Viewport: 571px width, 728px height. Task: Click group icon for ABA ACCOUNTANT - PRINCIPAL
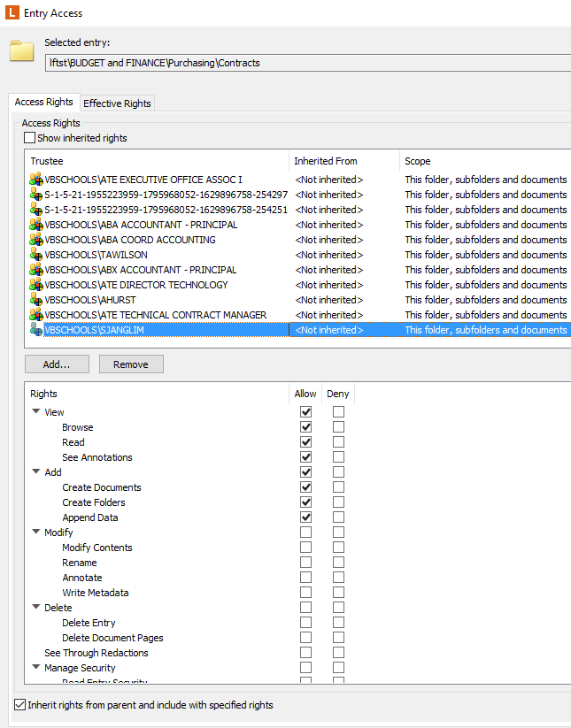36,225
